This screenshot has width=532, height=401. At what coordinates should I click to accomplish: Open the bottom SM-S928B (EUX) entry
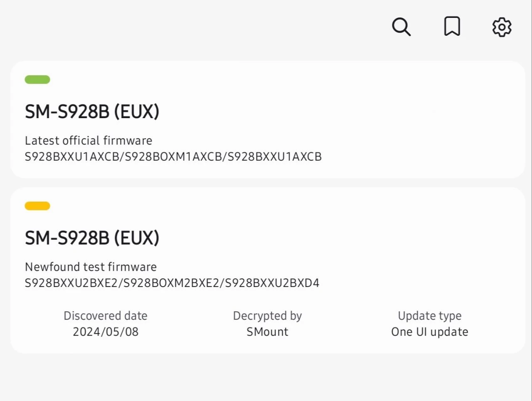(x=92, y=238)
